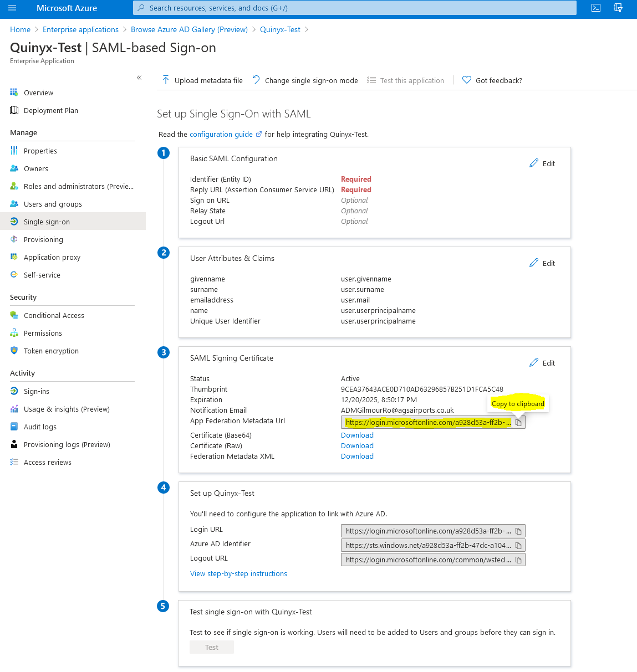Click Test this application in the toolbar

406,80
